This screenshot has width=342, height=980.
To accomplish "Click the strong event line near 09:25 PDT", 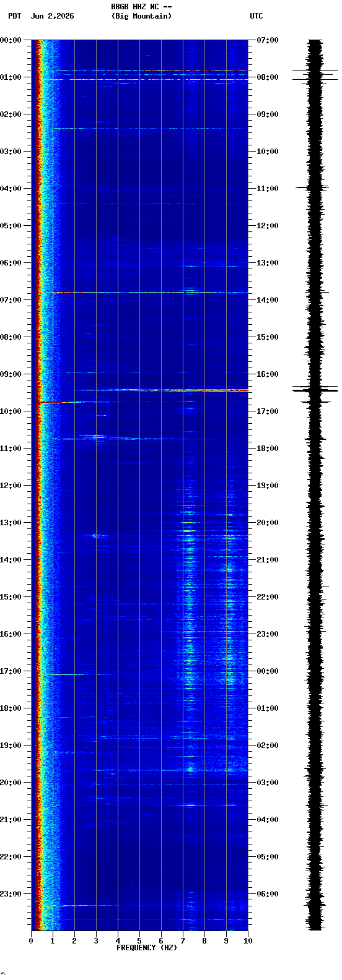I will pos(161,390).
